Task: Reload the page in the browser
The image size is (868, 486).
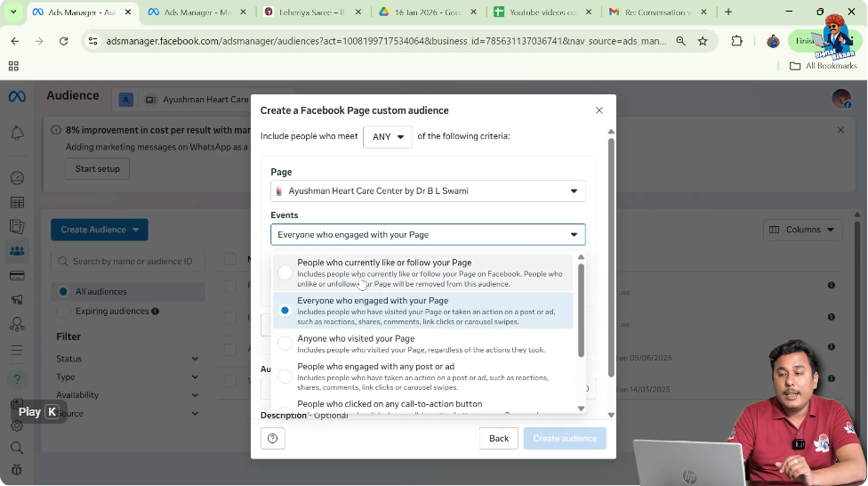Action: pyautogui.click(x=64, y=41)
